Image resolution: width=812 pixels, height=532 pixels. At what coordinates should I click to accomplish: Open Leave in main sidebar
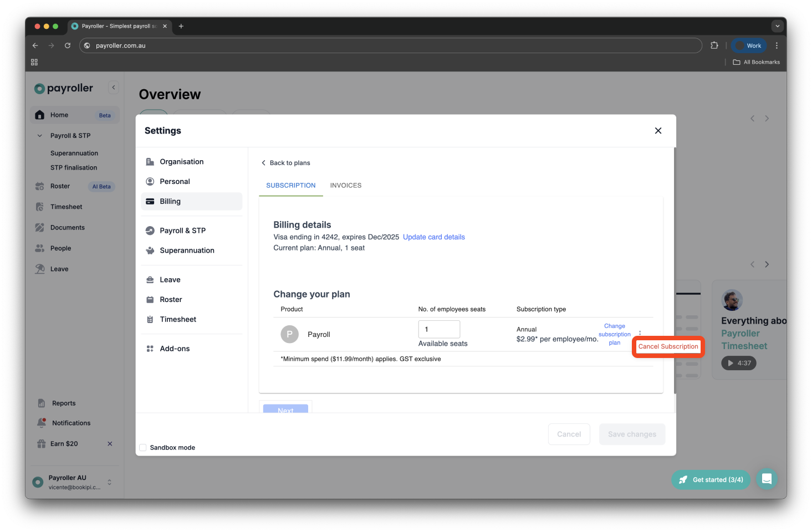75,269
